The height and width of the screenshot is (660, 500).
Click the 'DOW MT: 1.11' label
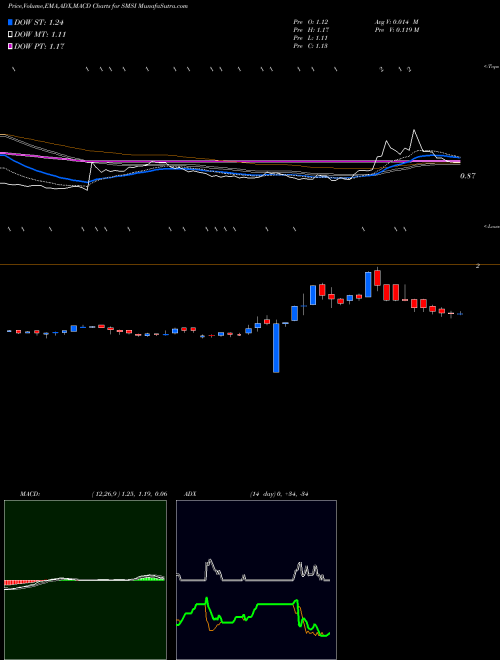(x=40, y=35)
